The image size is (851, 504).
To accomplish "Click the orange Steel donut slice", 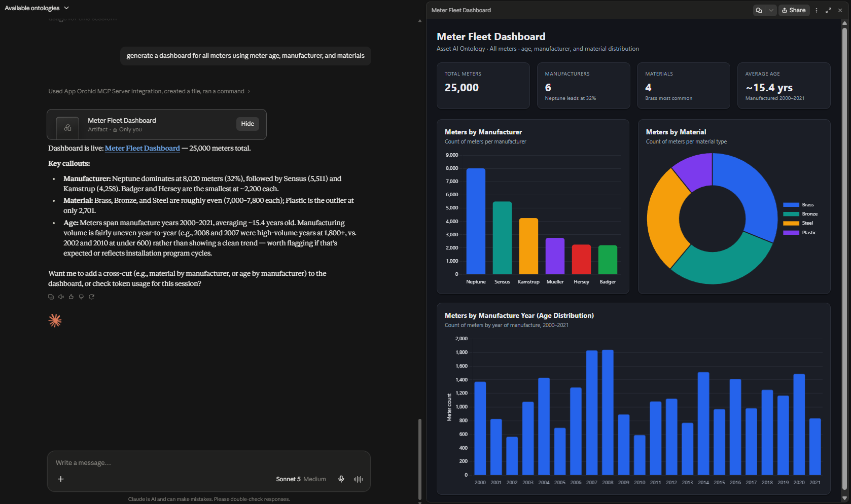I will (x=663, y=218).
